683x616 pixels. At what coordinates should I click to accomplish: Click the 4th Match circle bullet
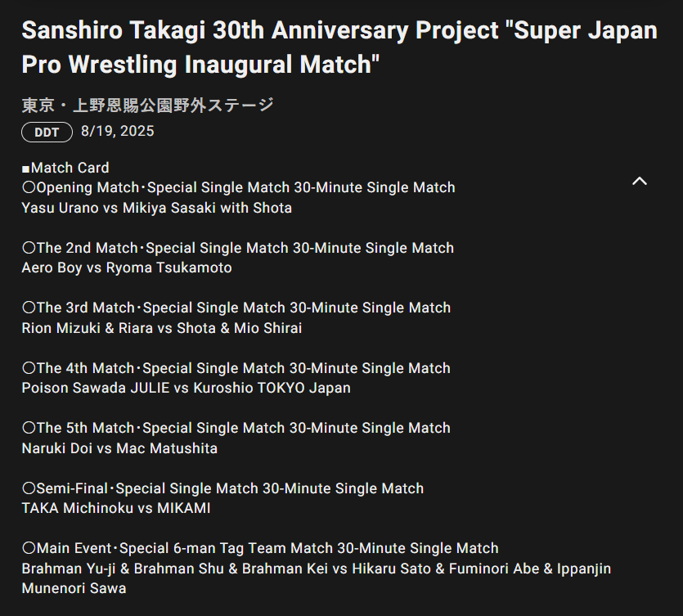coord(29,368)
